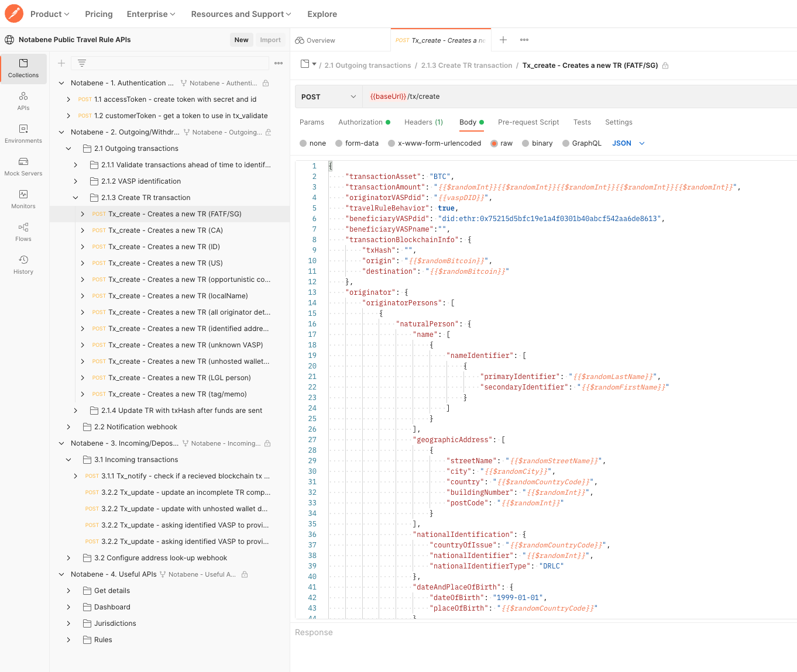Viewport: 797px width, 672px height.
Task: Select the GraphQL body type
Action: tap(566, 143)
